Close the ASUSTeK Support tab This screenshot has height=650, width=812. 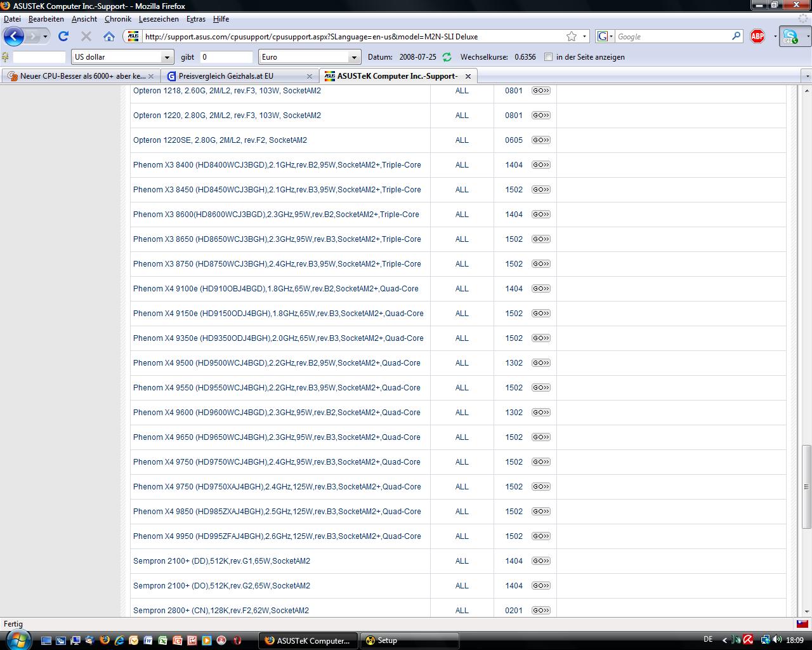point(468,76)
